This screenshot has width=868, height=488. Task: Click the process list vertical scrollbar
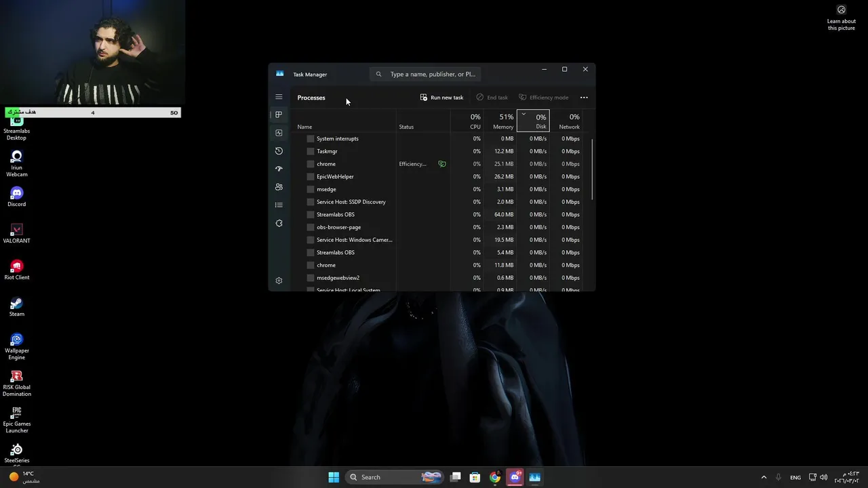point(593,169)
